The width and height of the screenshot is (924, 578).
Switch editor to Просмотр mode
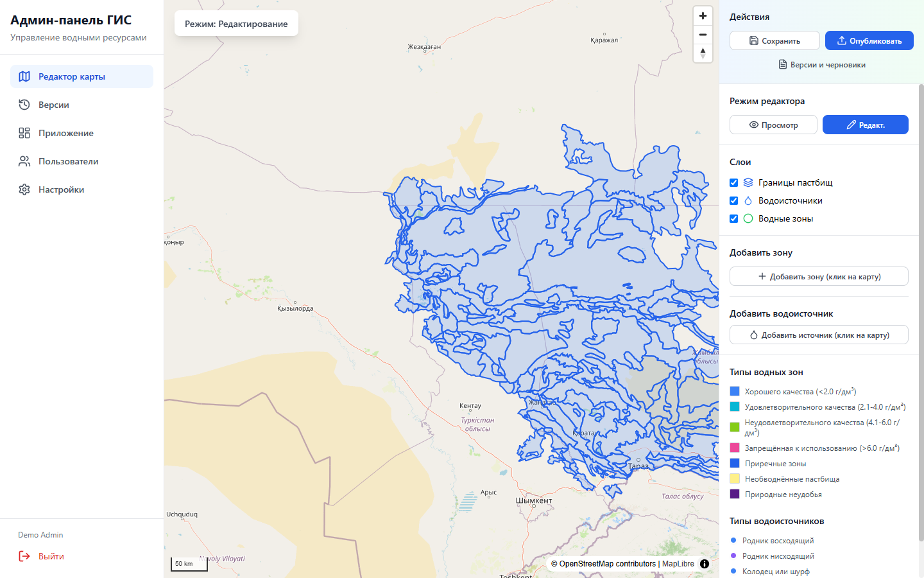click(773, 125)
